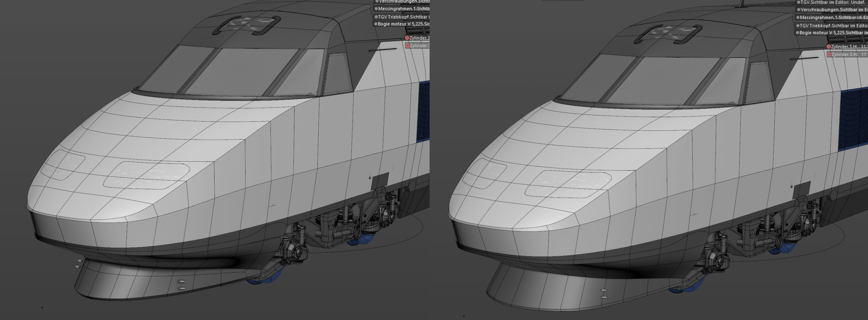868x320 pixels.
Task: Click red keyframe circle of lower Zylinder.3.H in right view
Action: click(829, 55)
